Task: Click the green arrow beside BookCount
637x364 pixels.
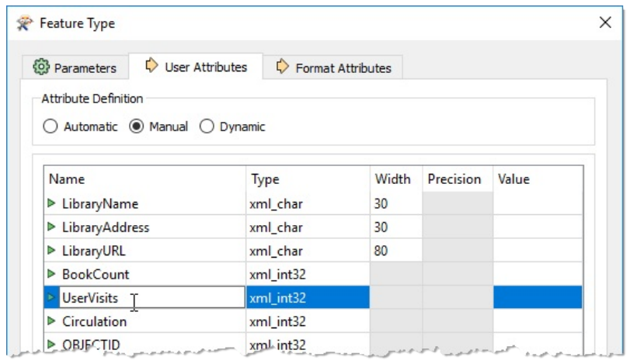Action: tap(52, 274)
